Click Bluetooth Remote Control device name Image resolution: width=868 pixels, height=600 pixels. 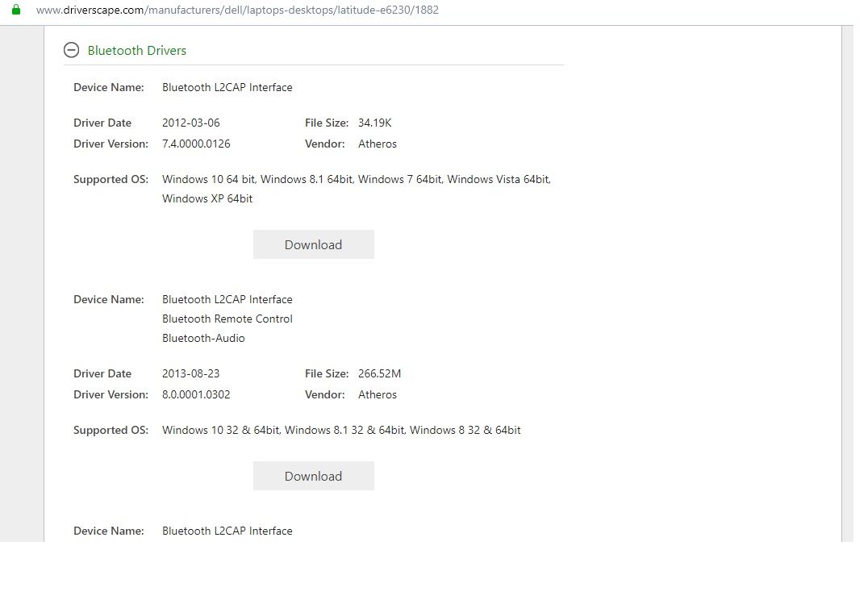coord(227,319)
